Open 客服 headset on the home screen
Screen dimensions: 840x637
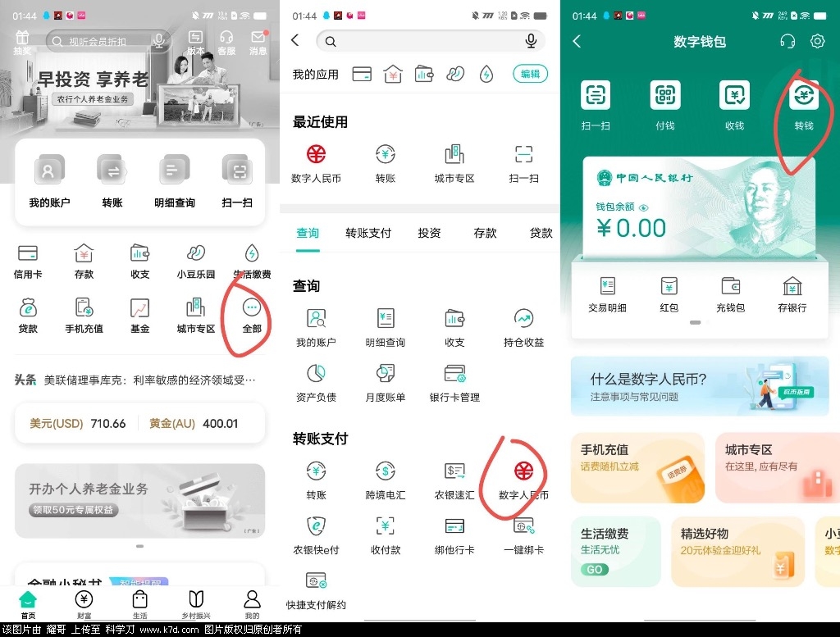[x=226, y=43]
